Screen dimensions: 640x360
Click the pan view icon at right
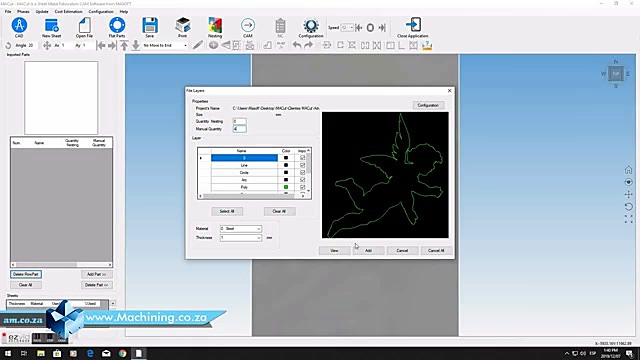pos(629,195)
